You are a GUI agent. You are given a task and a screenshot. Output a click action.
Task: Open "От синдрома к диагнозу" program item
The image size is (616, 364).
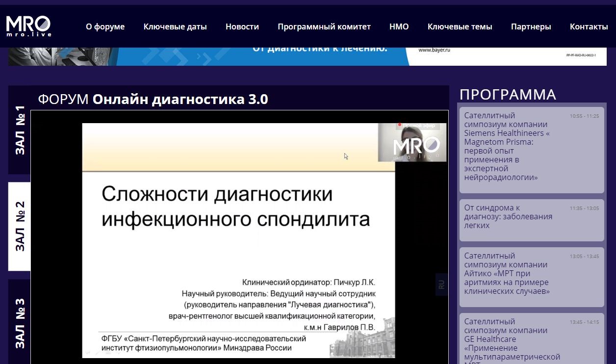531,220
